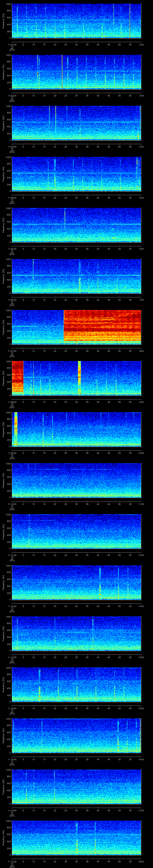Click the 11:13:00 start time label
The image size is (153, 868).
pos(12,657)
